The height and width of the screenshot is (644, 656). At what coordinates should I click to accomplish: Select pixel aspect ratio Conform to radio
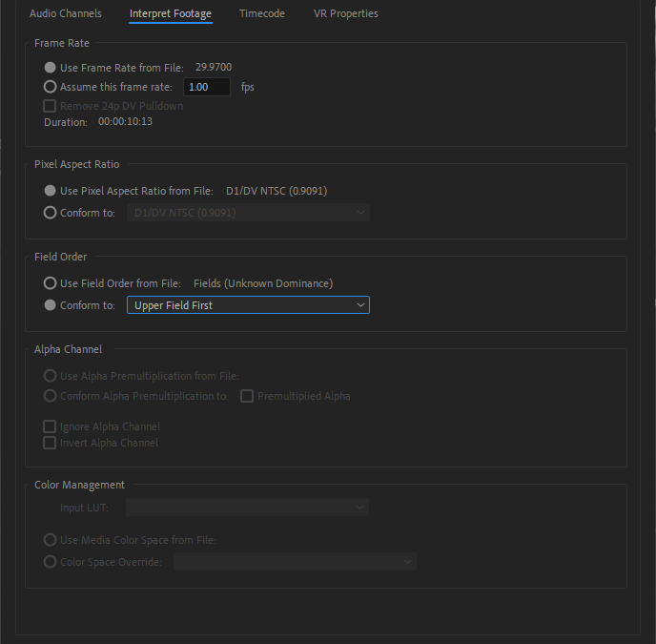[51, 213]
